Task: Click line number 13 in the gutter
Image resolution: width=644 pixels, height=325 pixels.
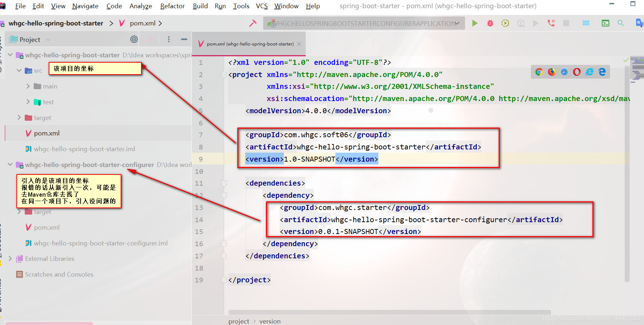Action: [x=199, y=207]
